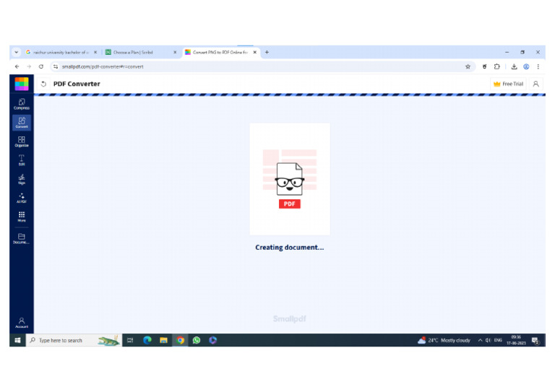This screenshot has width=555, height=392.
Task: Open WhatsApp from taskbar
Action: [x=197, y=340]
